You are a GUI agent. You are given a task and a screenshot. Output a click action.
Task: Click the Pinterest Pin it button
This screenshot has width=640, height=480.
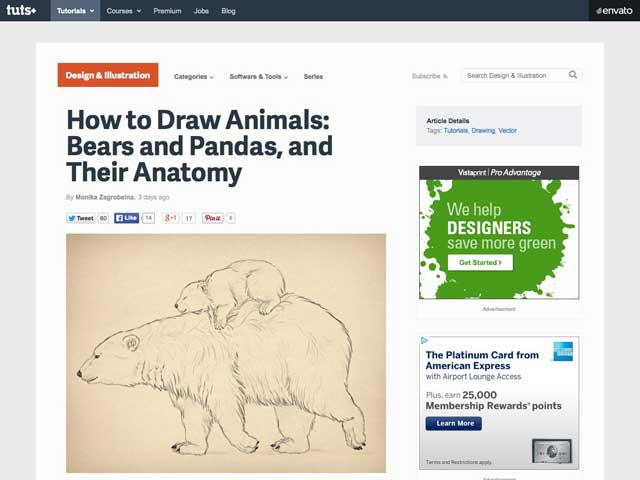[213, 218]
